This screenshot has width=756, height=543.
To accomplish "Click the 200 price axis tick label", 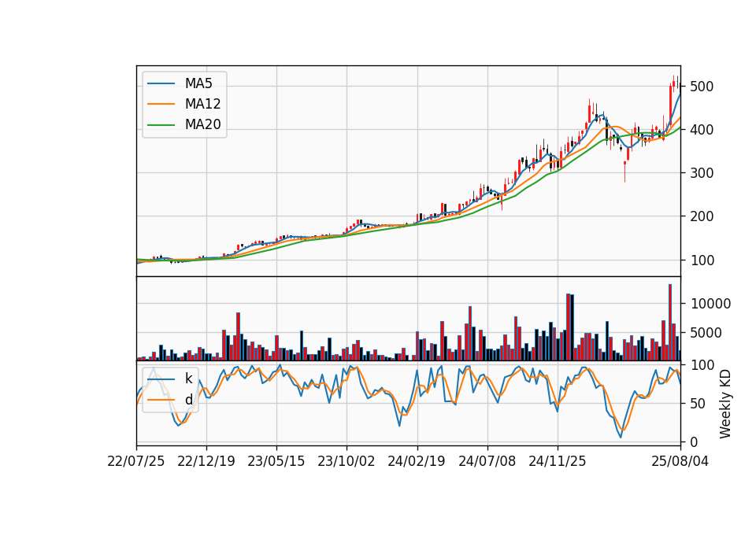I will (702, 217).
